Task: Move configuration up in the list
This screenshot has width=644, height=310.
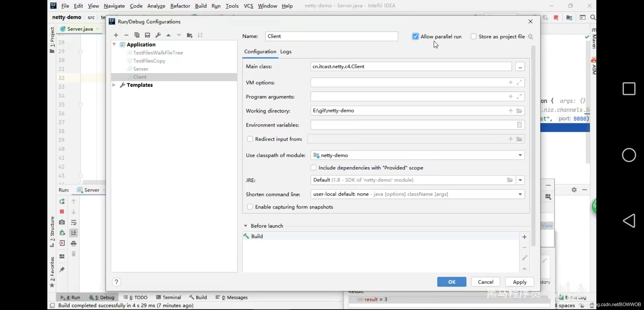Action: point(168,35)
